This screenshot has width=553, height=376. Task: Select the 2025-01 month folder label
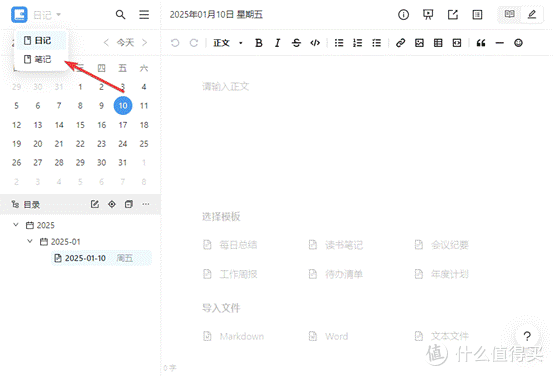pyautogui.click(x=65, y=242)
